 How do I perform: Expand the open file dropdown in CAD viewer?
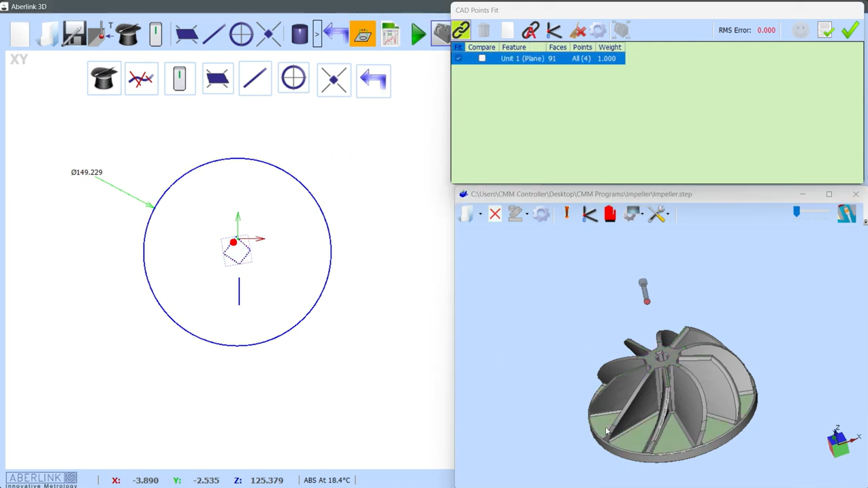click(481, 214)
